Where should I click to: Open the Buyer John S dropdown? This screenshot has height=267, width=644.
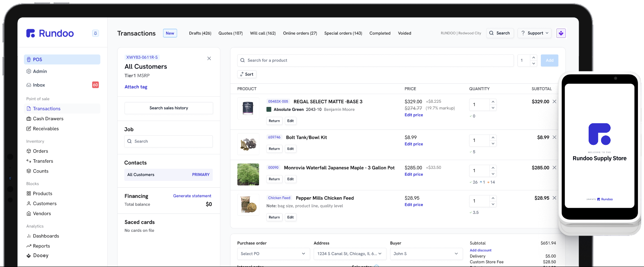(x=426, y=254)
